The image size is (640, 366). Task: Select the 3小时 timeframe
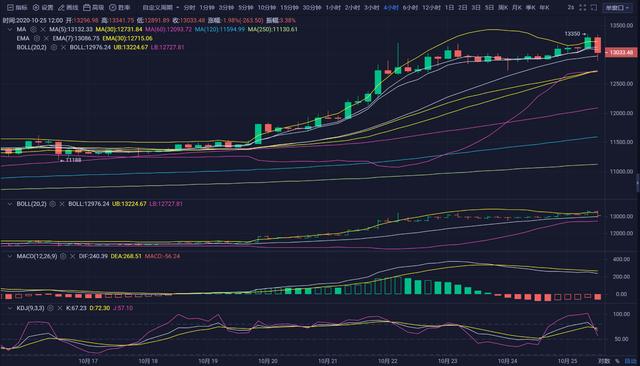pyautogui.click(x=371, y=7)
